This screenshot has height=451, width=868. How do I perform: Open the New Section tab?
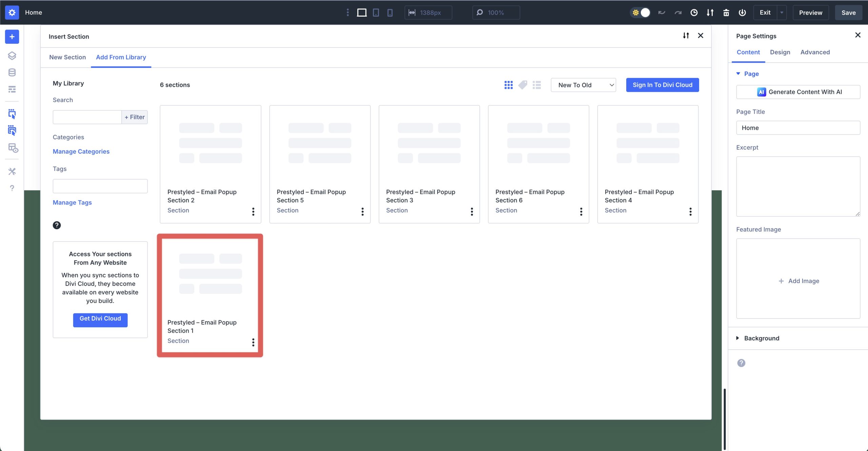point(67,57)
